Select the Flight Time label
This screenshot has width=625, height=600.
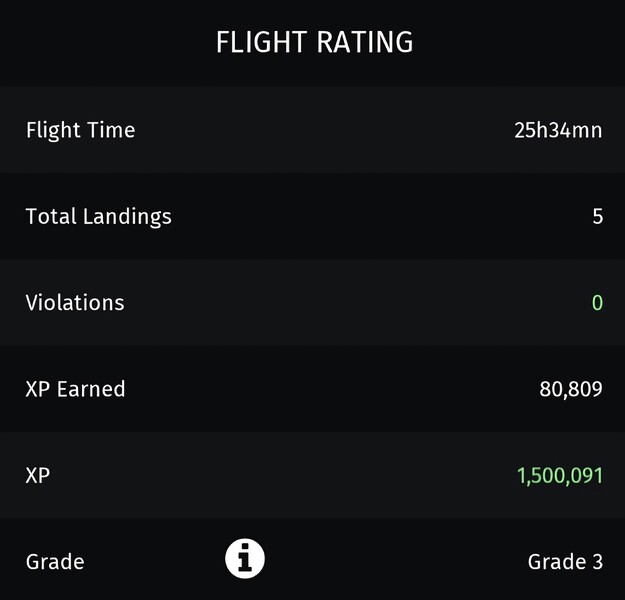pos(81,131)
